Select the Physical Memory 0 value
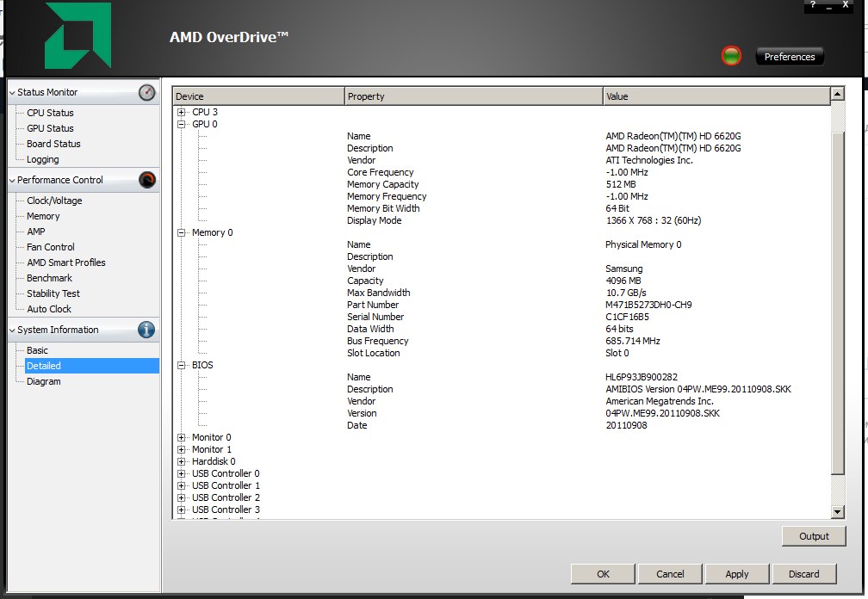 tap(643, 244)
